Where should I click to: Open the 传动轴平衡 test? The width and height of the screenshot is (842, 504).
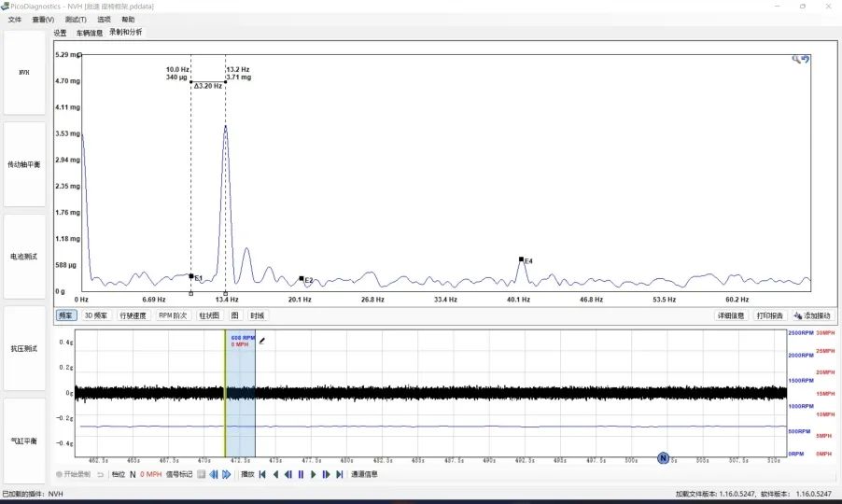click(x=24, y=164)
